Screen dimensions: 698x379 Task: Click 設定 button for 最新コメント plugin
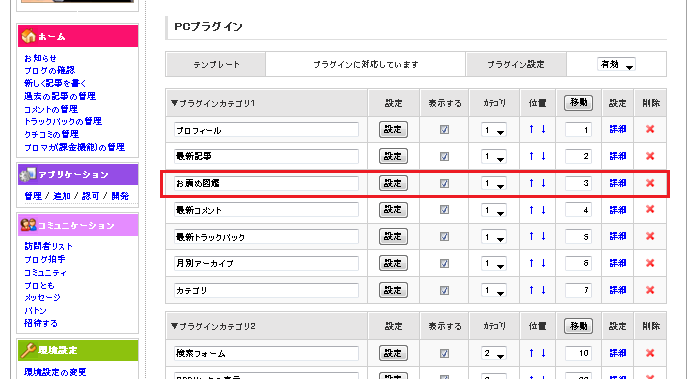(x=393, y=210)
